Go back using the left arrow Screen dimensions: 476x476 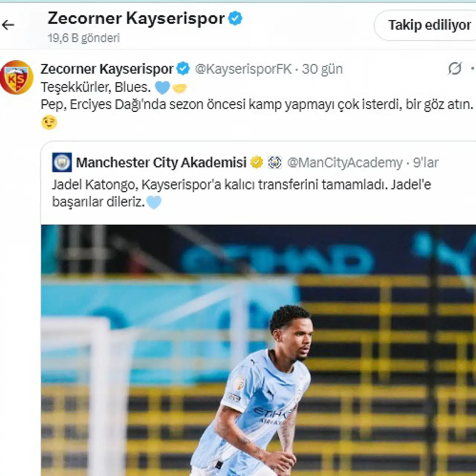(x=8, y=25)
